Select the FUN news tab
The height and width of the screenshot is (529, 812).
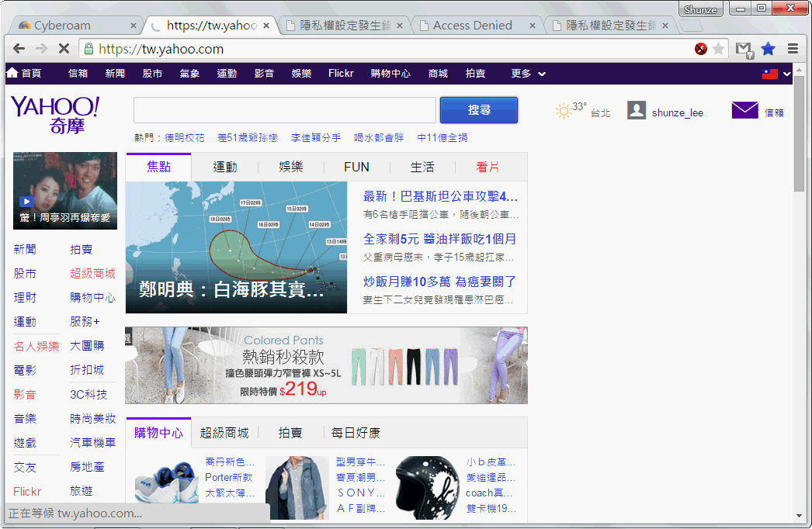(356, 167)
